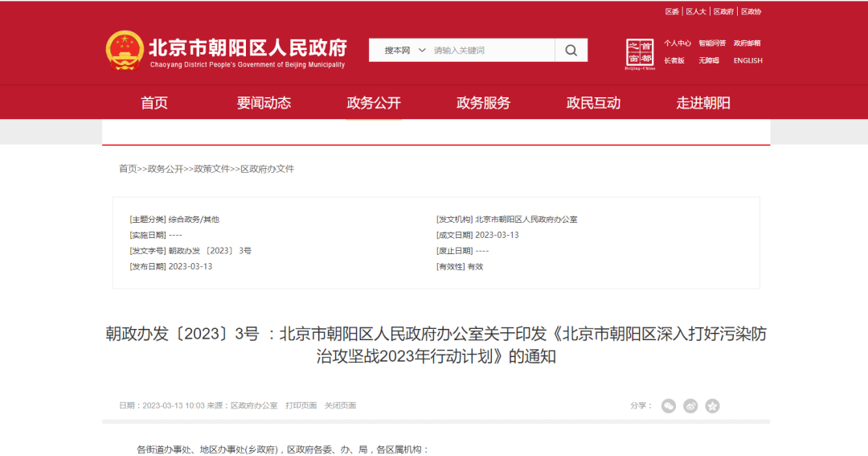The height and width of the screenshot is (456, 868).
Task: Click the star favorite share icon
Action: click(712, 406)
